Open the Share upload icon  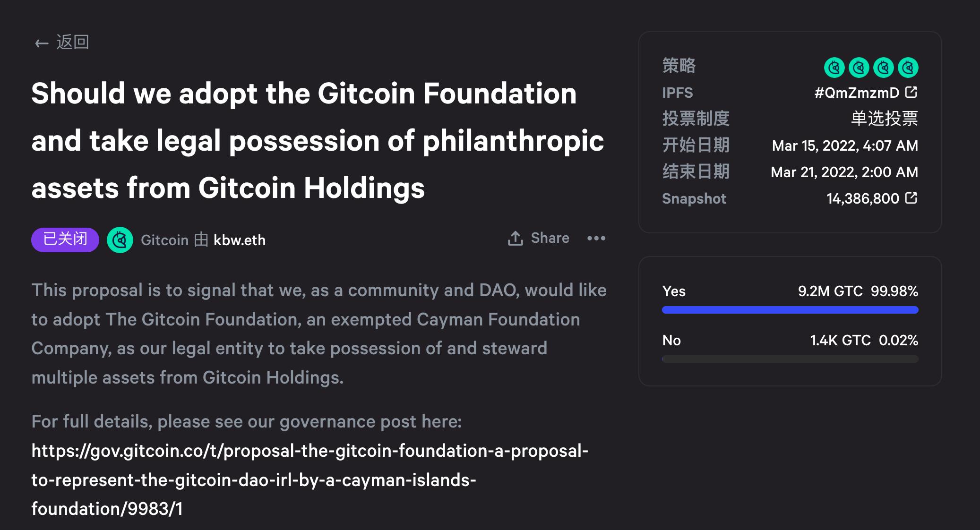tap(515, 238)
